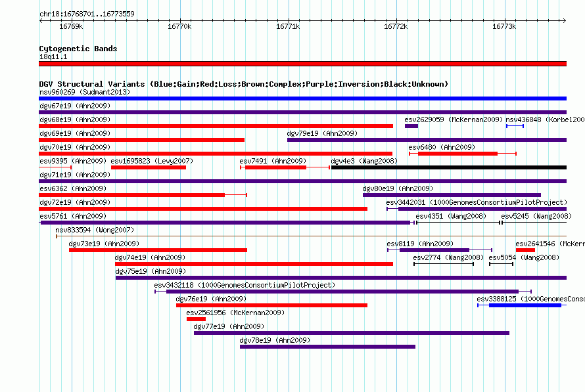The height and width of the screenshot is (392, 585).
Task: Select the esv9395 (Ahn2009) label
Action: click(73, 161)
